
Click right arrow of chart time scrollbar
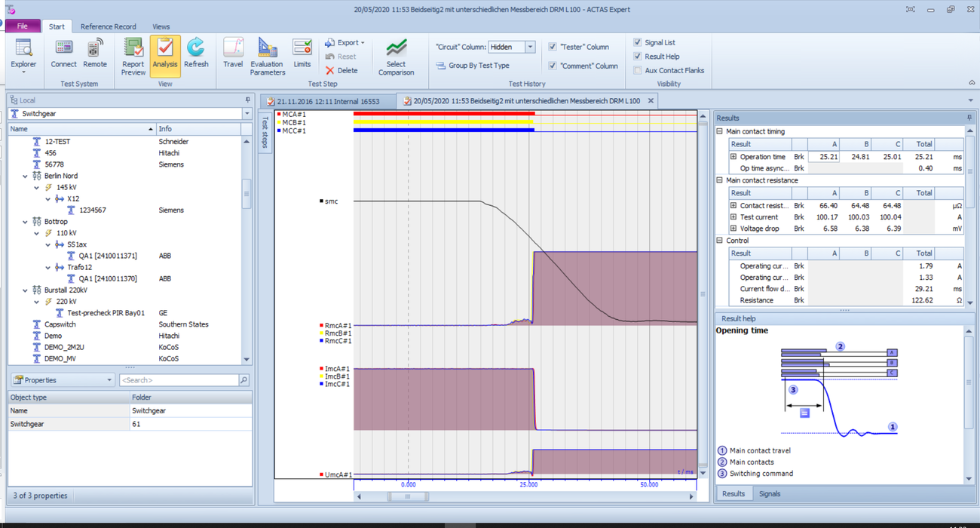(x=691, y=496)
